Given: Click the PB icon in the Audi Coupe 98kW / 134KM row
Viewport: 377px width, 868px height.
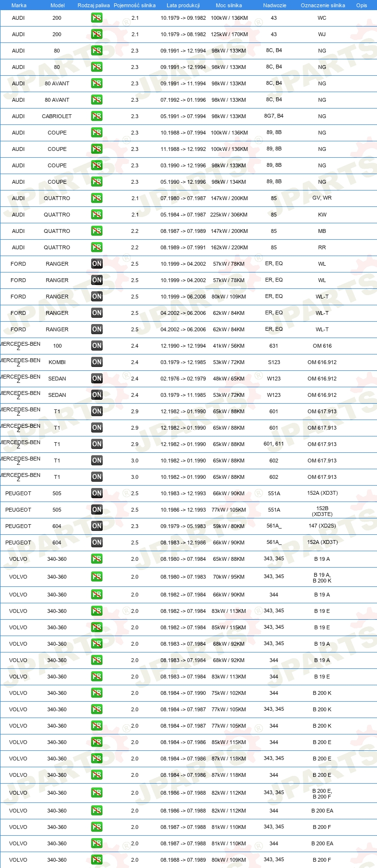Looking at the screenshot, I should click(97, 182).
